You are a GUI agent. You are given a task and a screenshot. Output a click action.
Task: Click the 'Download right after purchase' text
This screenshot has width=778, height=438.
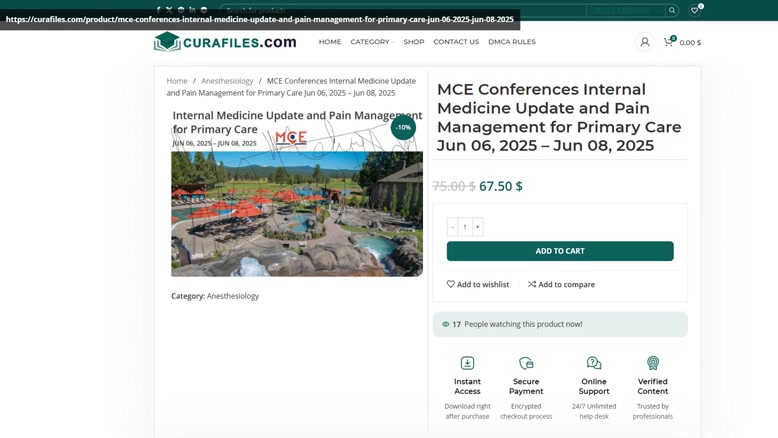(x=467, y=411)
